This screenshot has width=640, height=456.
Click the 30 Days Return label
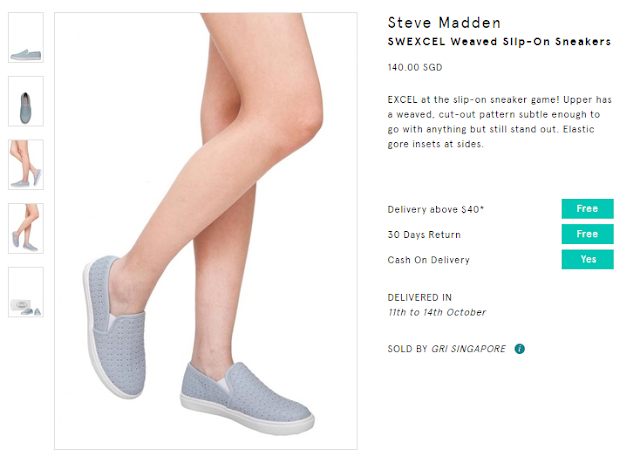click(424, 235)
